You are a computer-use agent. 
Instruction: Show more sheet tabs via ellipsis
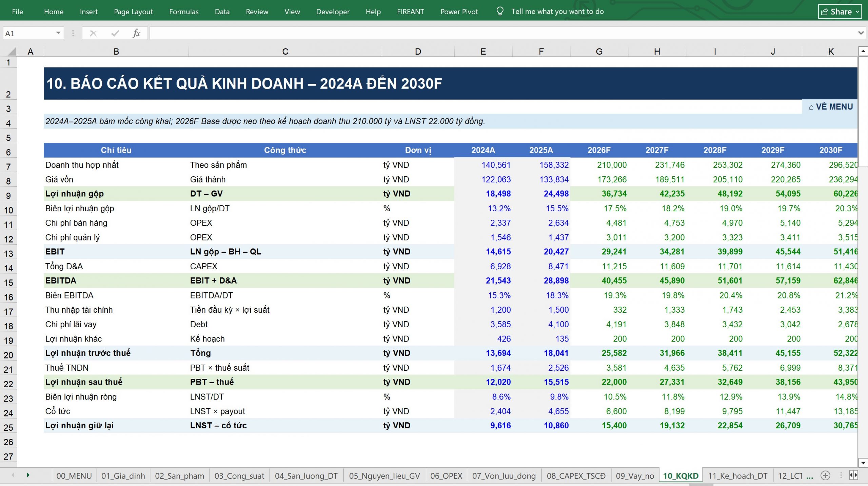[810, 476]
